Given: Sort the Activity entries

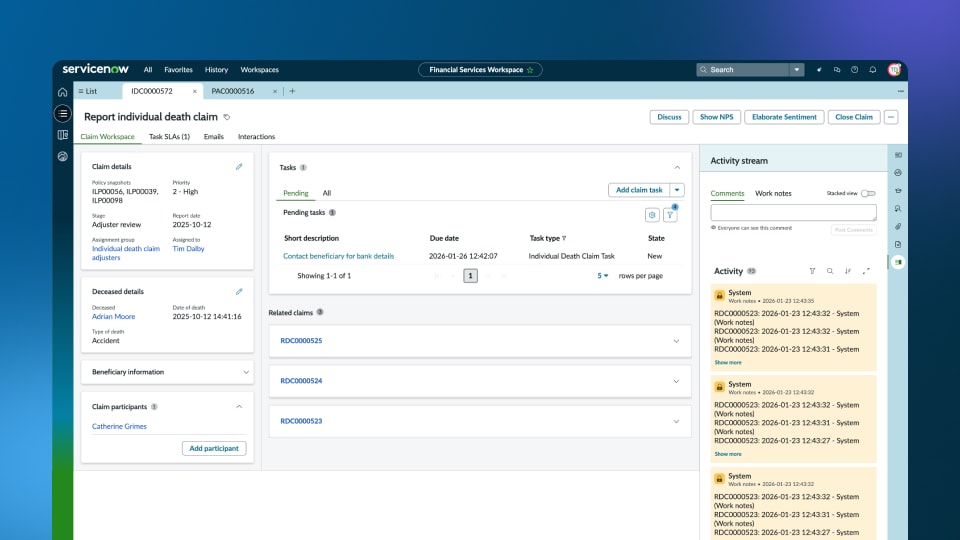Looking at the screenshot, I should [x=848, y=271].
